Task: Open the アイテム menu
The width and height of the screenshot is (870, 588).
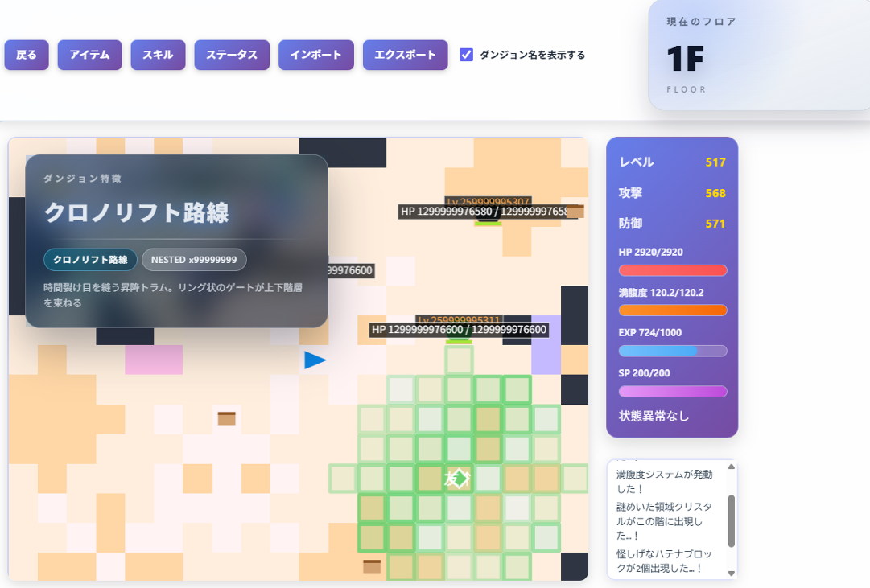Action: point(89,55)
